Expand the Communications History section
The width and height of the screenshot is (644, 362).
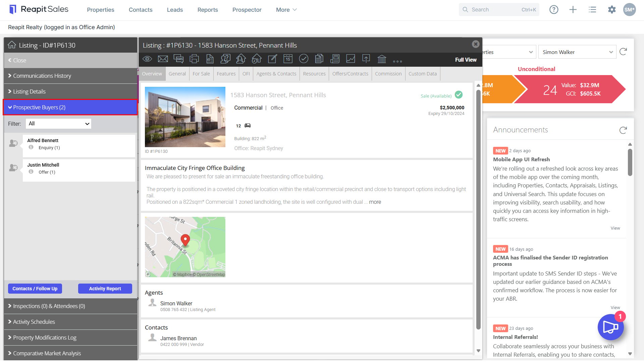coord(70,76)
